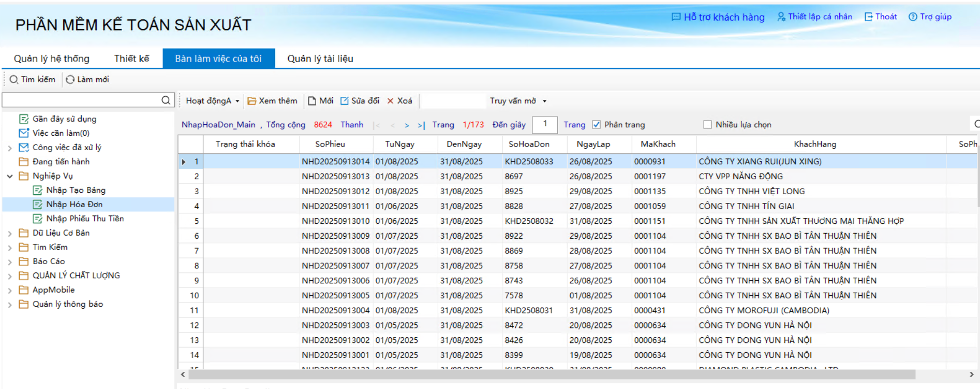
Task: Open Hỗ trợ khách hàng support chat
Action: coord(718,17)
